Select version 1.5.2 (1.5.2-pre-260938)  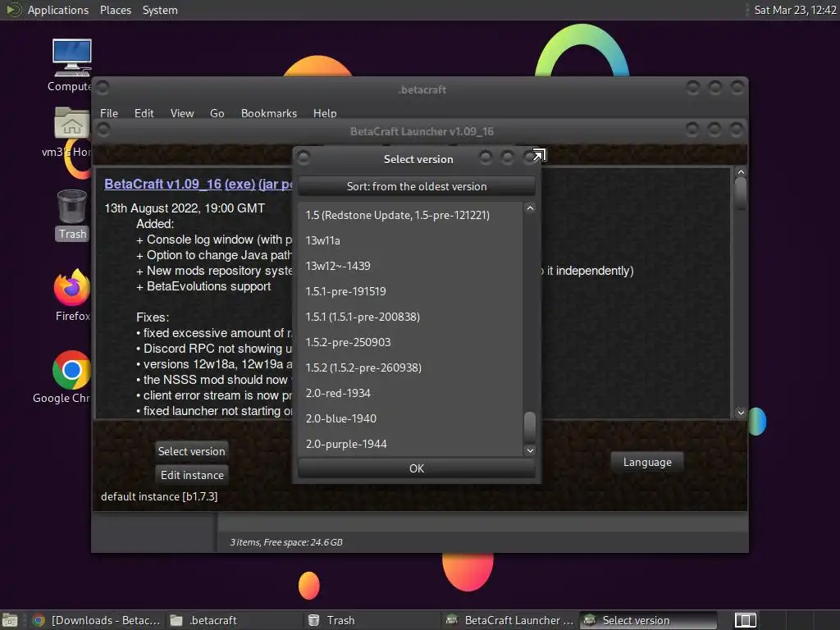[410, 367]
